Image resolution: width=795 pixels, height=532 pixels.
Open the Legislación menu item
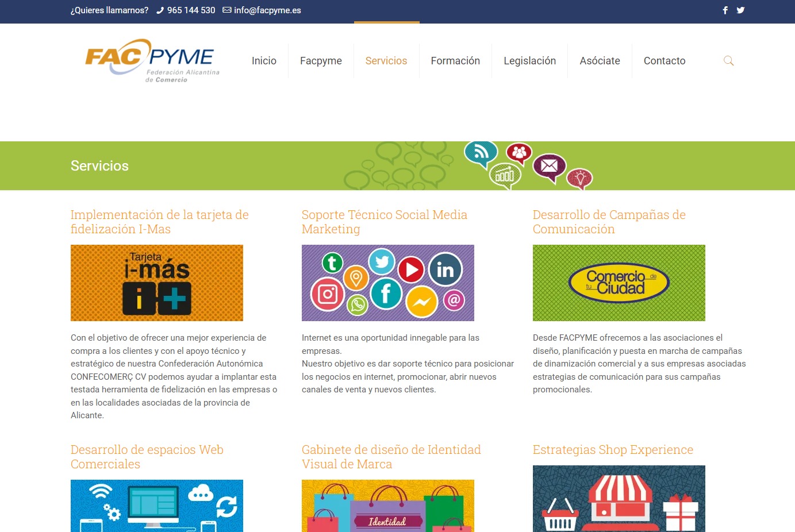point(529,61)
